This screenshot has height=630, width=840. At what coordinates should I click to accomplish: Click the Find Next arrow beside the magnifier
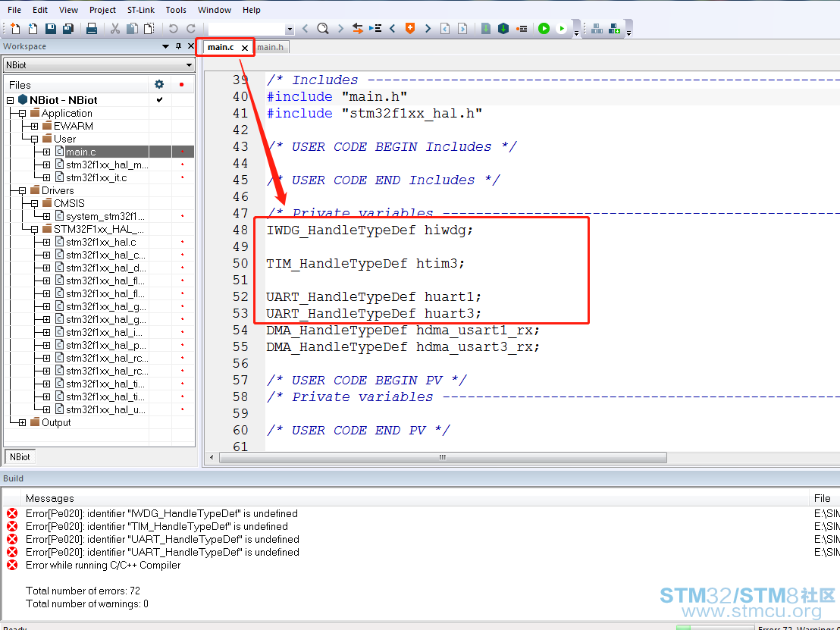coord(340,28)
